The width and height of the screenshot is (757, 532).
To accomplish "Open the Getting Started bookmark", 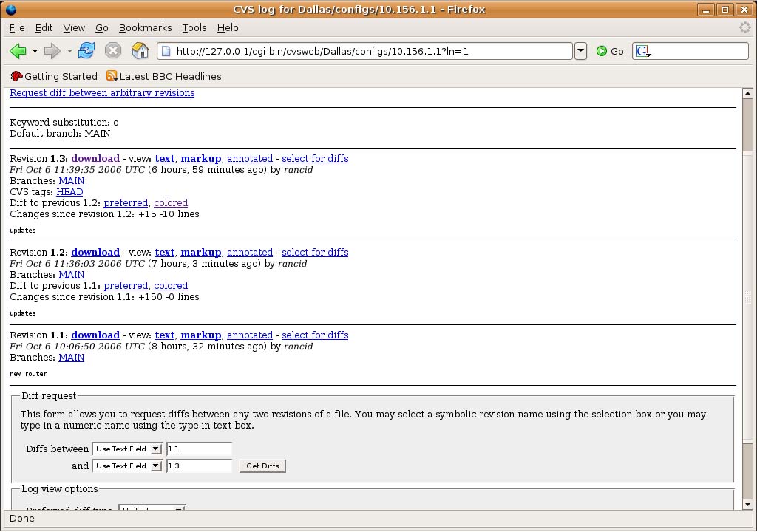I will coord(54,76).
